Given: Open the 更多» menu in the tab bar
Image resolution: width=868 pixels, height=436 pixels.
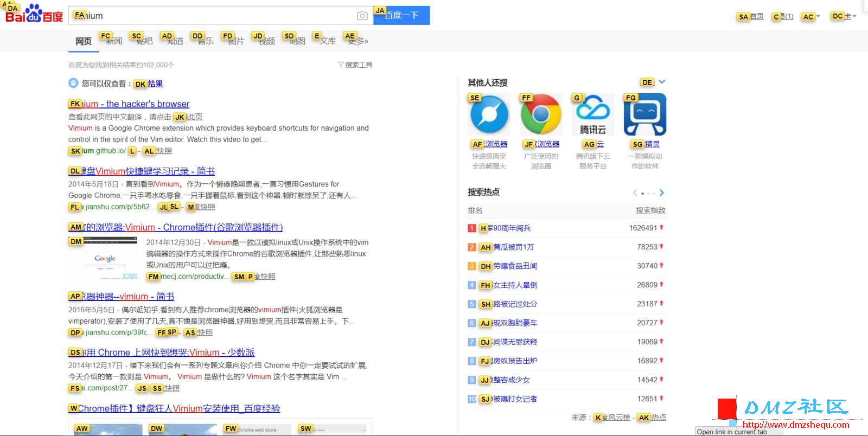Looking at the screenshot, I should point(358,41).
